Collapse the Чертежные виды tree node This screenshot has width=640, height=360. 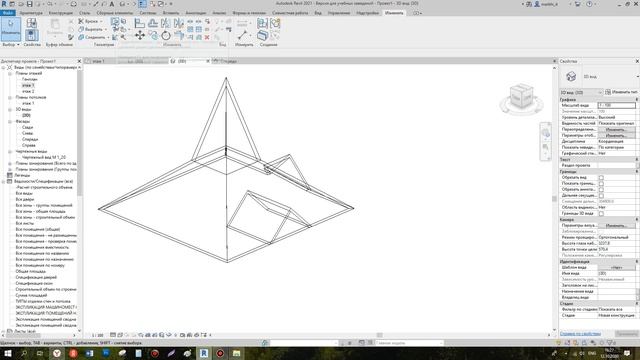point(10,151)
